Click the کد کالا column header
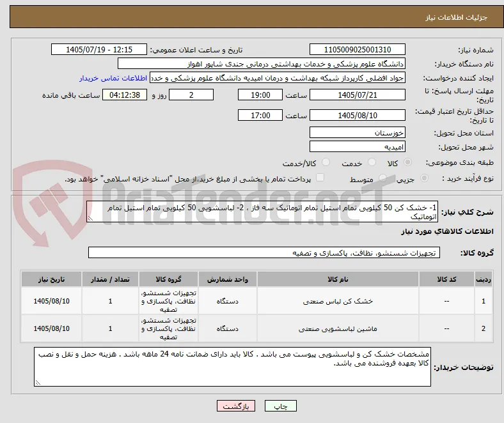Image resolution: width=504 pixels, height=423 pixels. point(446,279)
